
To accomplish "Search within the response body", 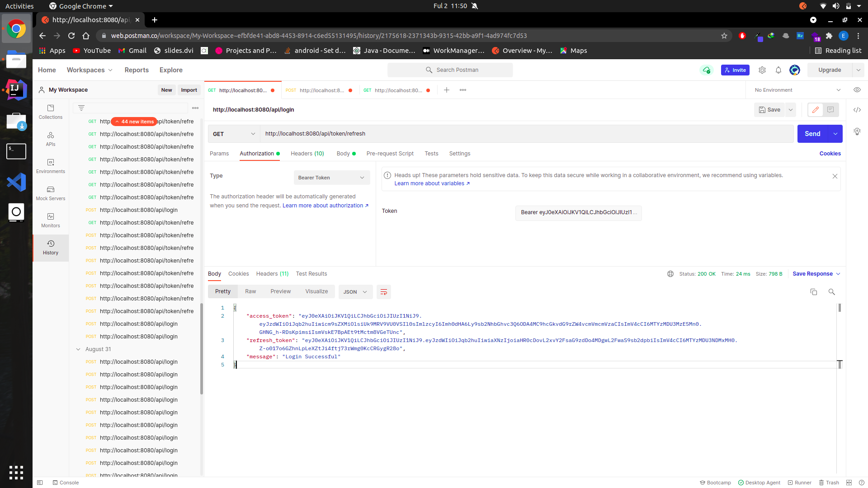I will click(831, 292).
